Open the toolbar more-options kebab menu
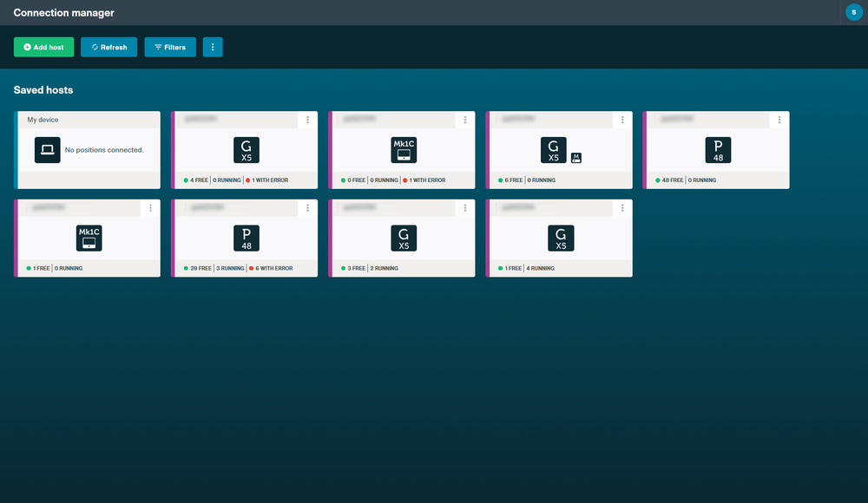The width and height of the screenshot is (868, 503). 213,47
